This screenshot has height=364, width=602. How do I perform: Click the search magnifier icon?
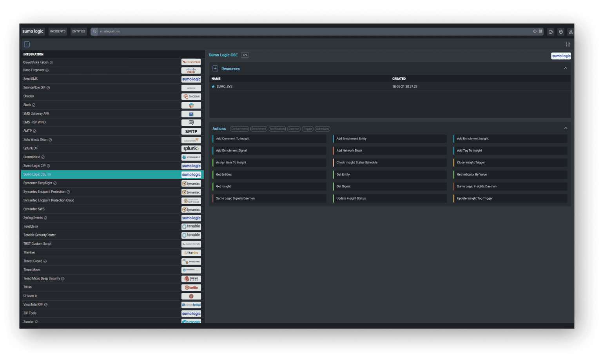click(x=94, y=31)
